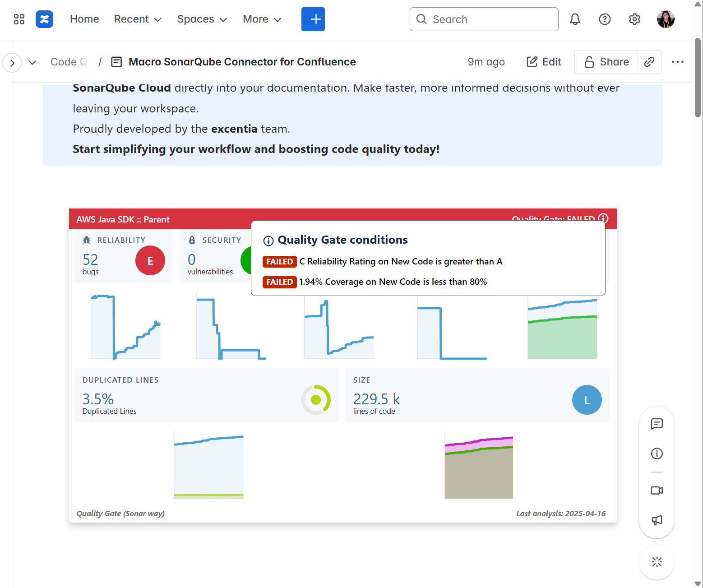
Task: Click the Search field
Action: click(483, 19)
